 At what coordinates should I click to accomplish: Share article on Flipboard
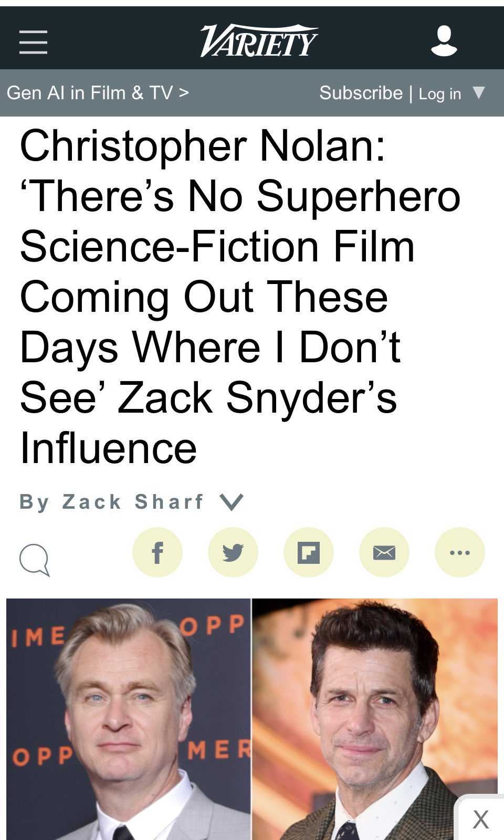(309, 552)
